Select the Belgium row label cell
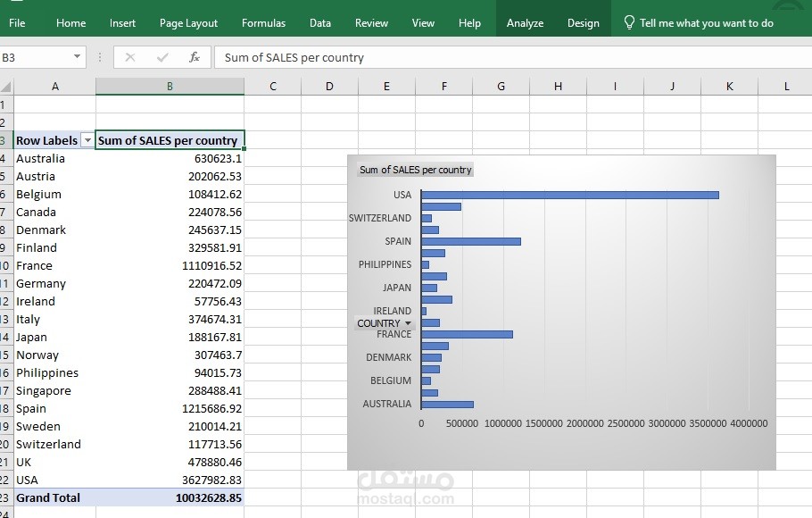Screen dimensions: 812x518 point(54,194)
